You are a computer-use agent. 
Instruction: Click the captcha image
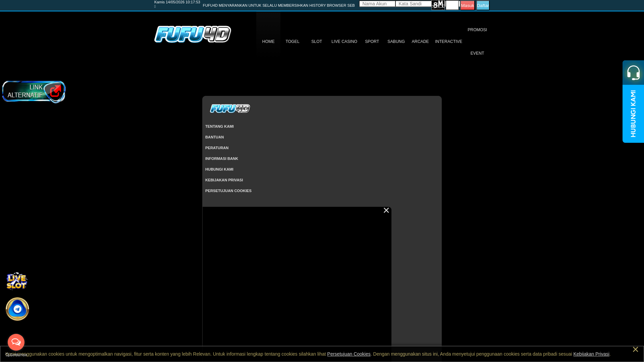pyautogui.click(x=438, y=5)
